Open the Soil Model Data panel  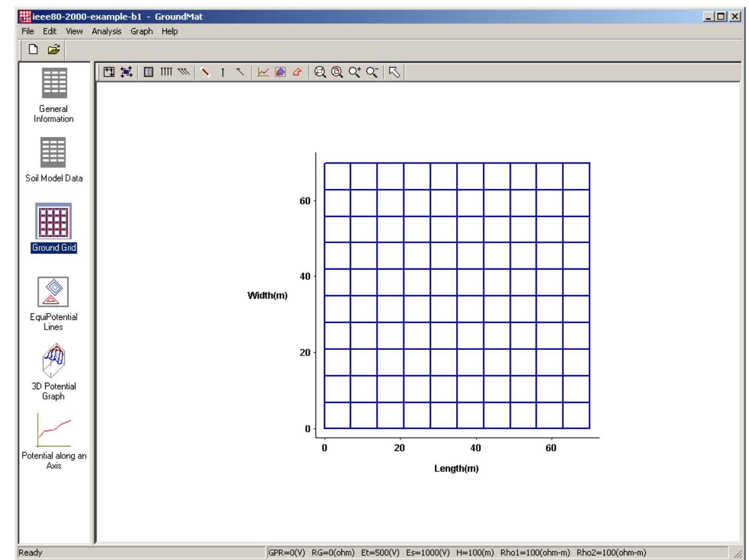52,152
